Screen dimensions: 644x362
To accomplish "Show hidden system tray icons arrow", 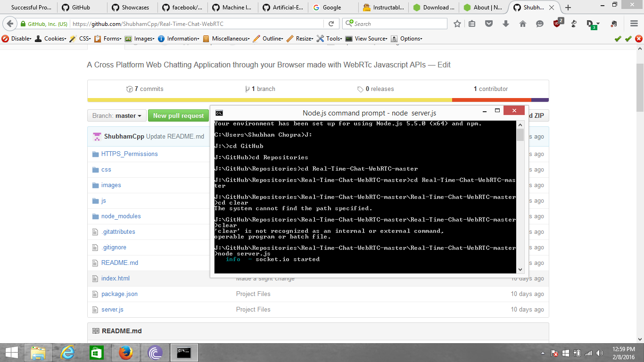I will coord(542,353).
